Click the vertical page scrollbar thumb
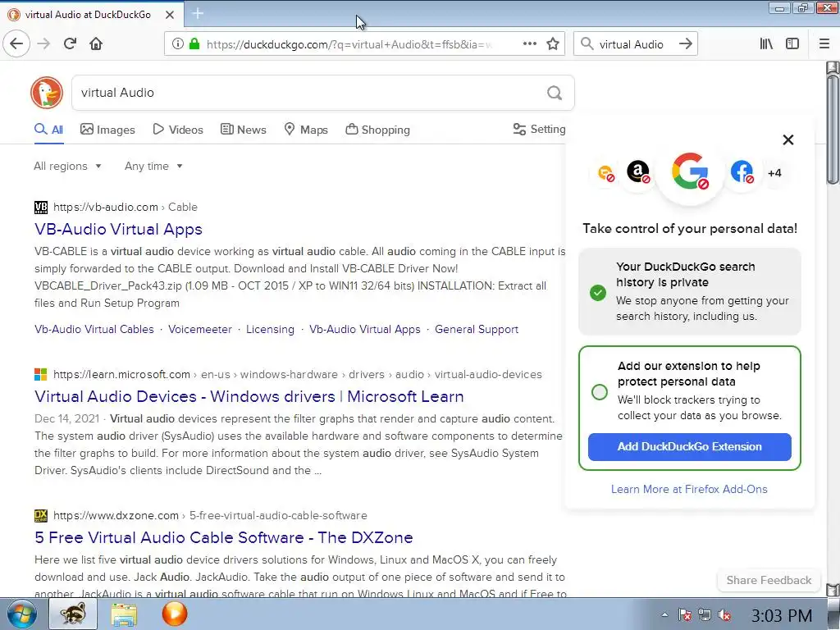Screen dimensions: 840x630 pyautogui.click(x=832, y=129)
